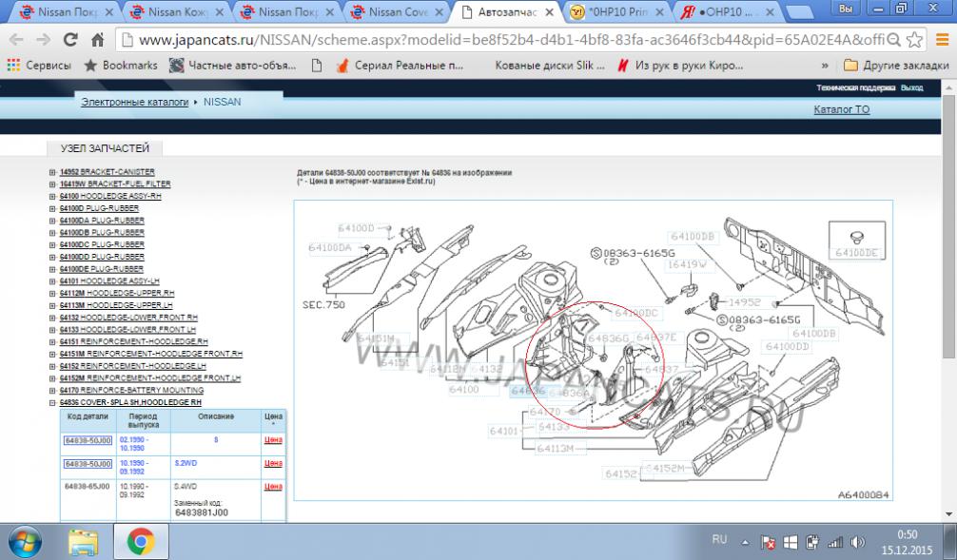Open the 64151 REINFORCEMENT-HOODLEDGE,RH link
The width and height of the screenshot is (957, 560).
point(134,342)
